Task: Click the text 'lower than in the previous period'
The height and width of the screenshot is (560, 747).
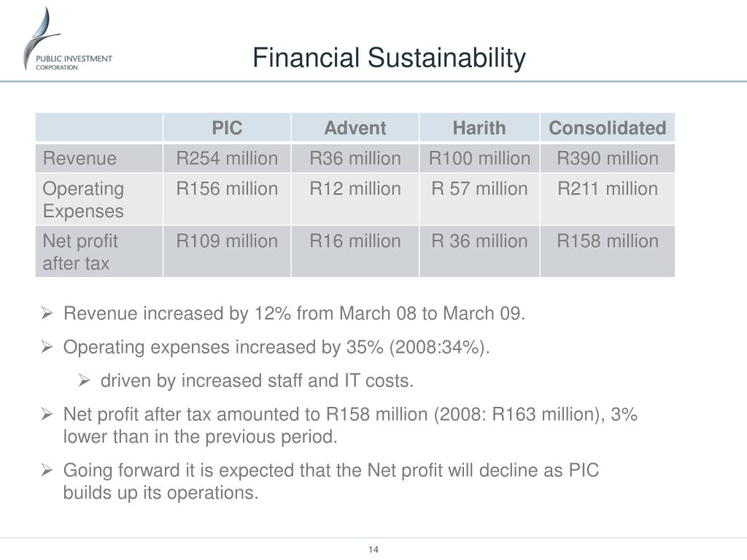Action: (200, 437)
